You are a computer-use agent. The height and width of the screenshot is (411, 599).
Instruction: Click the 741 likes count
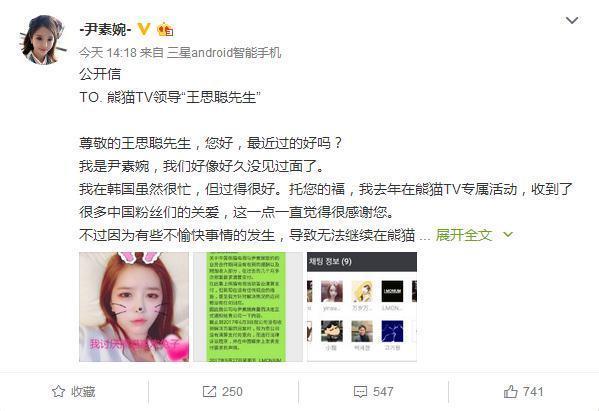[x=533, y=392]
